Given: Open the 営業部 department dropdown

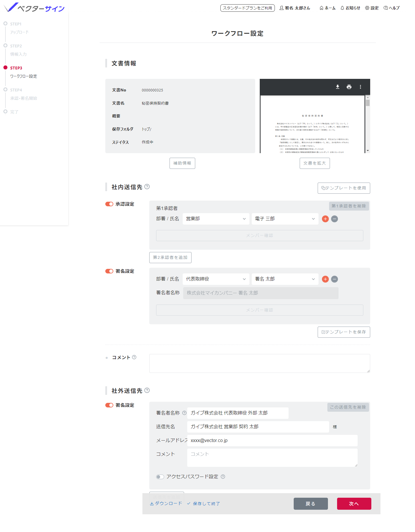Looking at the screenshot, I should pos(216,219).
